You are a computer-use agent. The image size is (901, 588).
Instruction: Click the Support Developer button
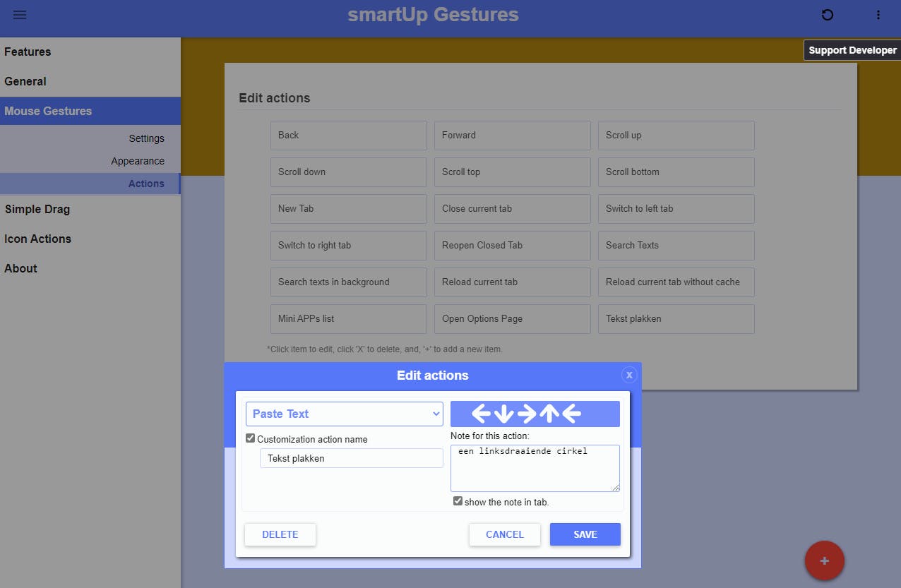852,50
